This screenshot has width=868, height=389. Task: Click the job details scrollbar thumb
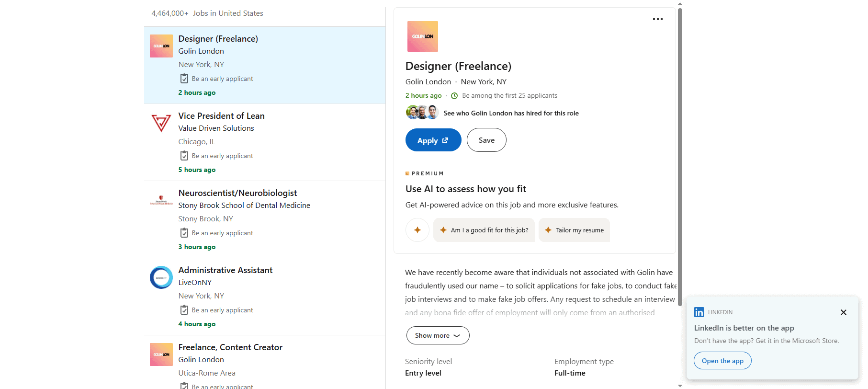[680, 157]
